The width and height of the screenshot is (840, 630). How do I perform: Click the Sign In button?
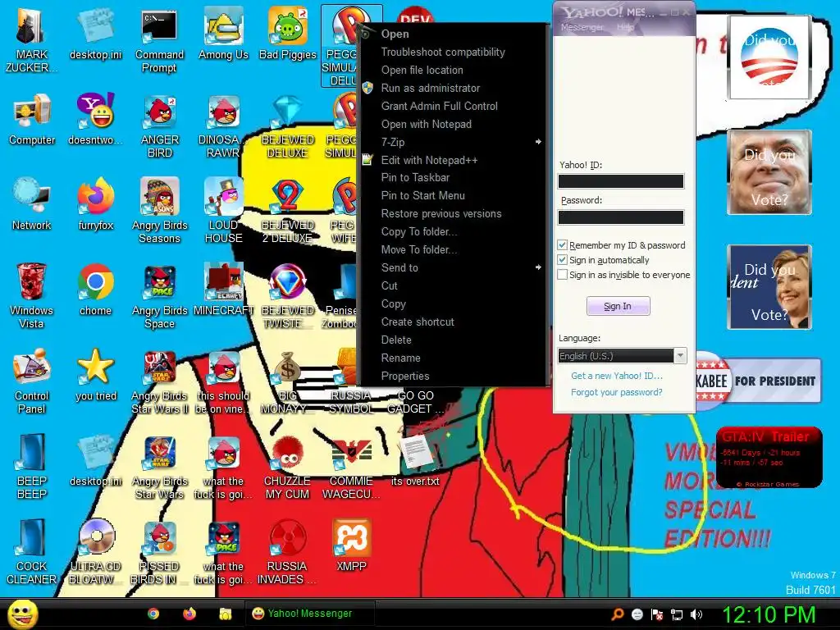(x=618, y=306)
